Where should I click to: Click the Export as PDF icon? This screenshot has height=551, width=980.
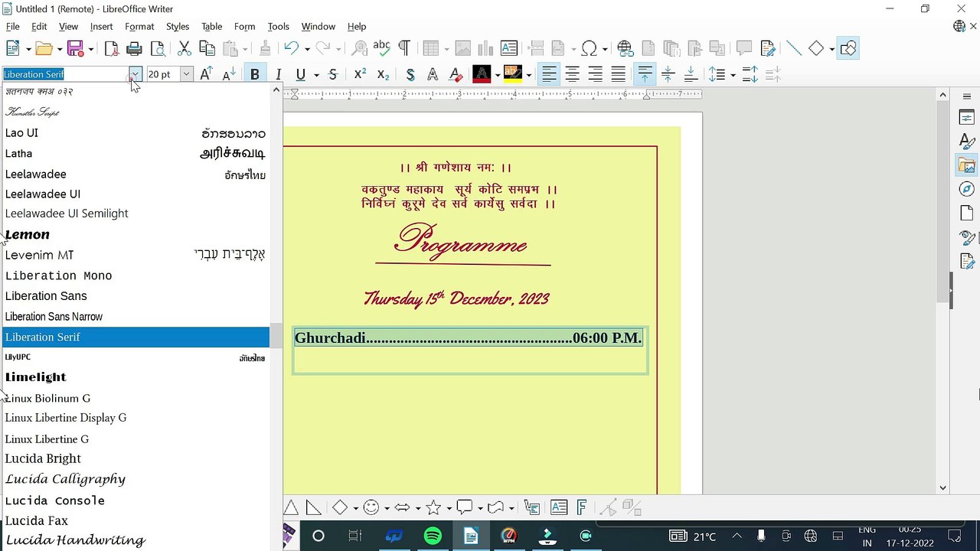(112, 48)
